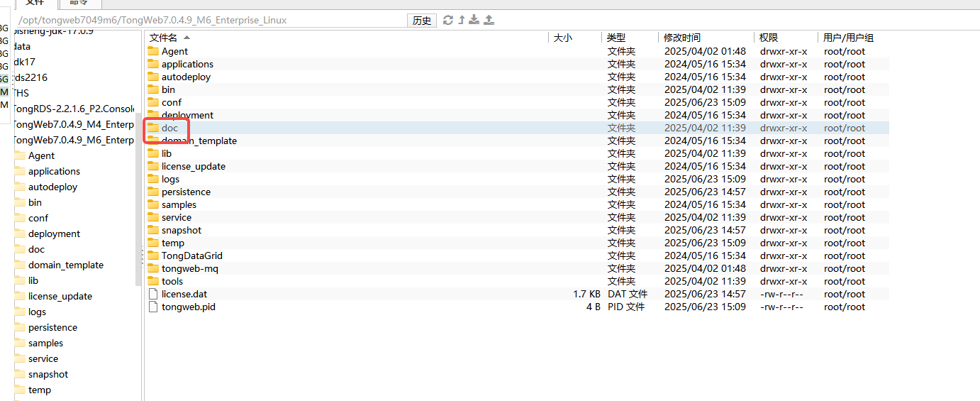This screenshot has width=980, height=401.
Task: Select license_update folder icon in file list
Action: click(153, 166)
